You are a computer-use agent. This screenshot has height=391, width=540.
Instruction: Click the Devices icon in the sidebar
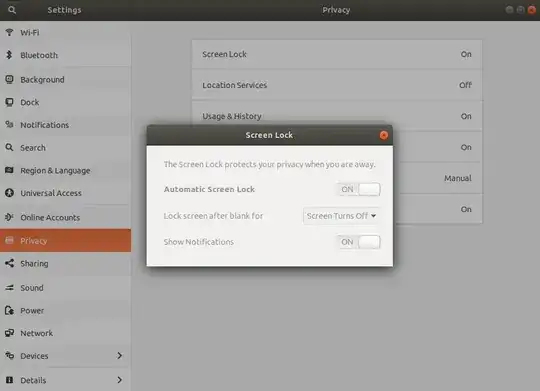(9, 356)
